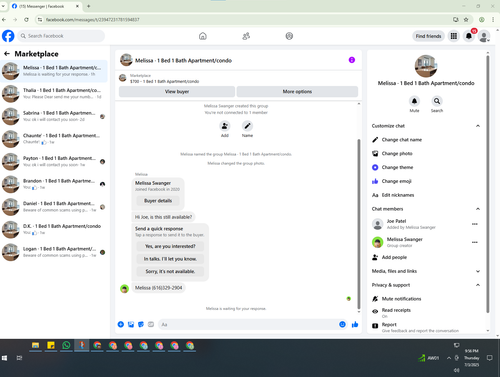Open options menu for Joe Patel

[x=475, y=224]
